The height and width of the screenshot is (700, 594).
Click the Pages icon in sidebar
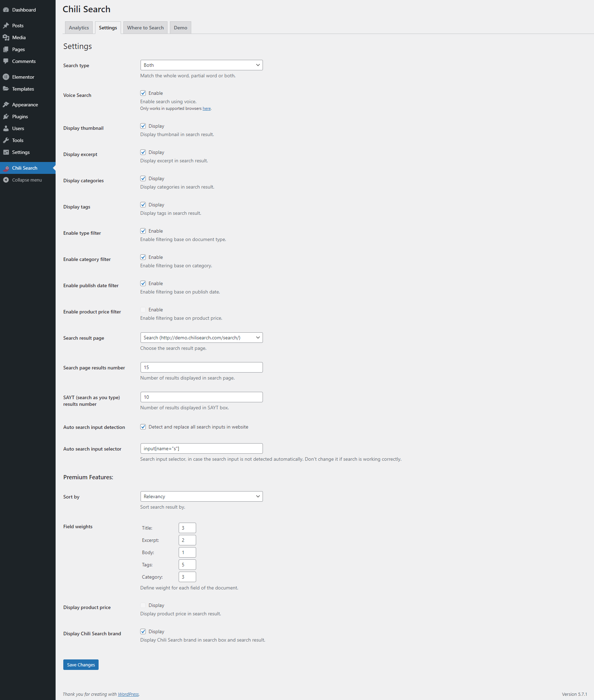point(6,49)
